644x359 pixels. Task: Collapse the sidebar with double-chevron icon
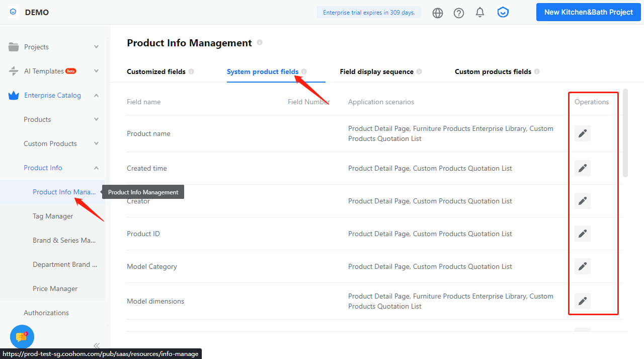coord(97,345)
